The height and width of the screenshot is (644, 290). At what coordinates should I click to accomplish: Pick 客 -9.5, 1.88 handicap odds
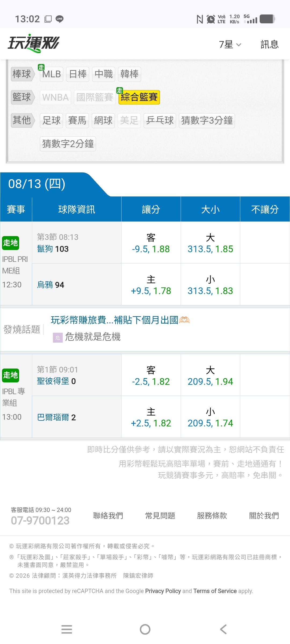tap(151, 243)
